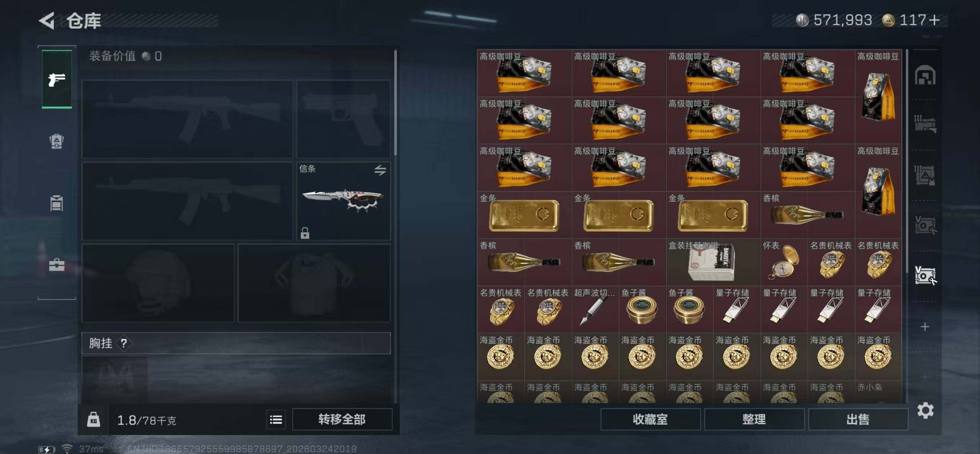Open warehouse settings gear icon
This screenshot has width=980, height=454.
pyautogui.click(x=925, y=410)
